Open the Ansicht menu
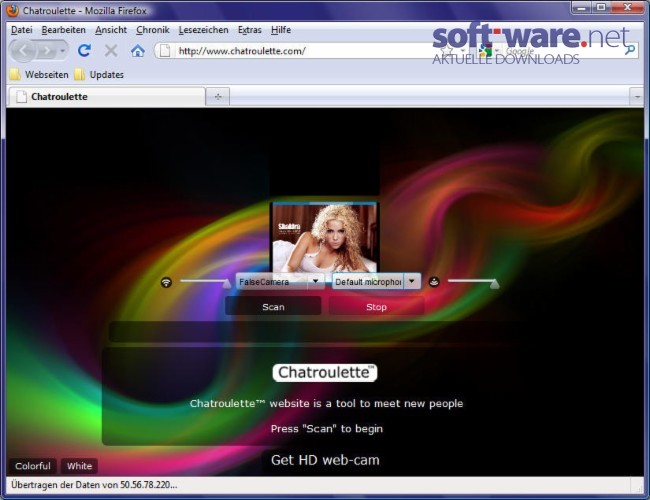The width and height of the screenshot is (650, 500). [x=111, y=30]
